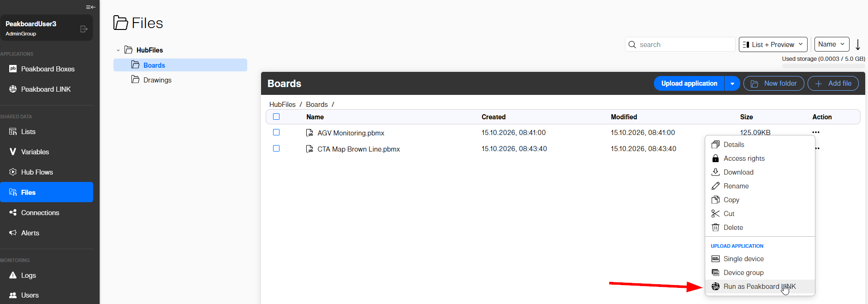Click the Add file button
The width and height of the screenshot is (868, 304).
point(833,83)
